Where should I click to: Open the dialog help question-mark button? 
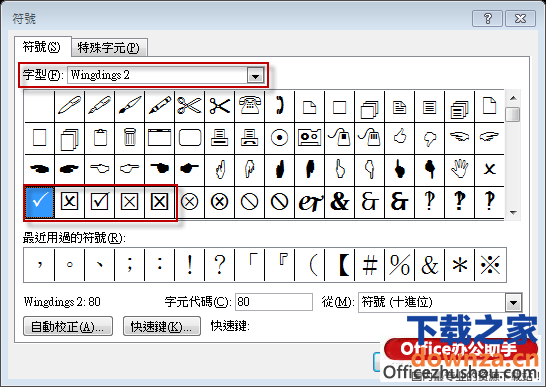pyautogui.click(x=487, y=18)
